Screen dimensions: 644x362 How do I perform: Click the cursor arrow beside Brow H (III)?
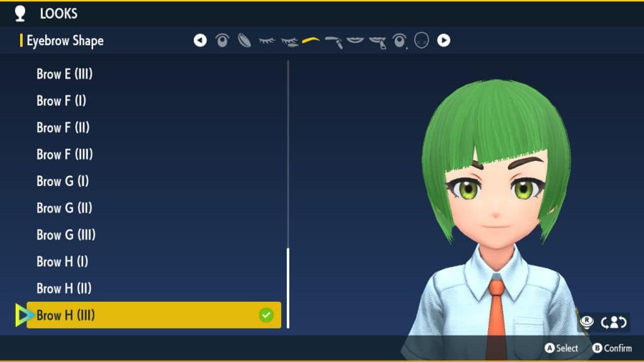point(23,315)
